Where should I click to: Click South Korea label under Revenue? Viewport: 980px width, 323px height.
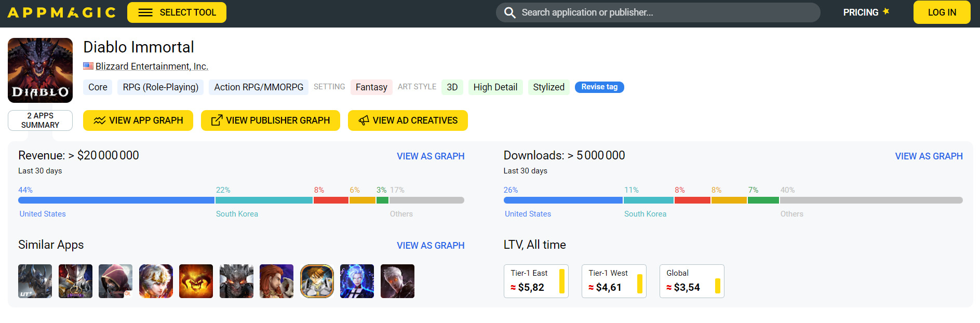tap(237, 214)
